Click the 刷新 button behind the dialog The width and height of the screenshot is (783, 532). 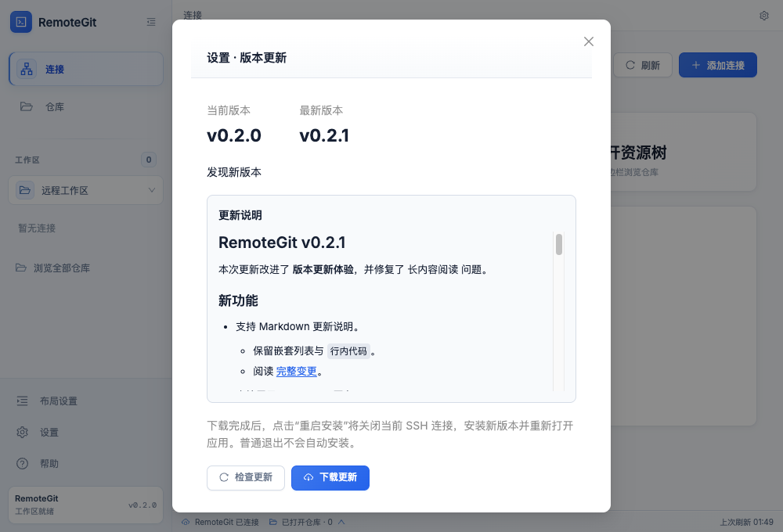click(643, 66)
